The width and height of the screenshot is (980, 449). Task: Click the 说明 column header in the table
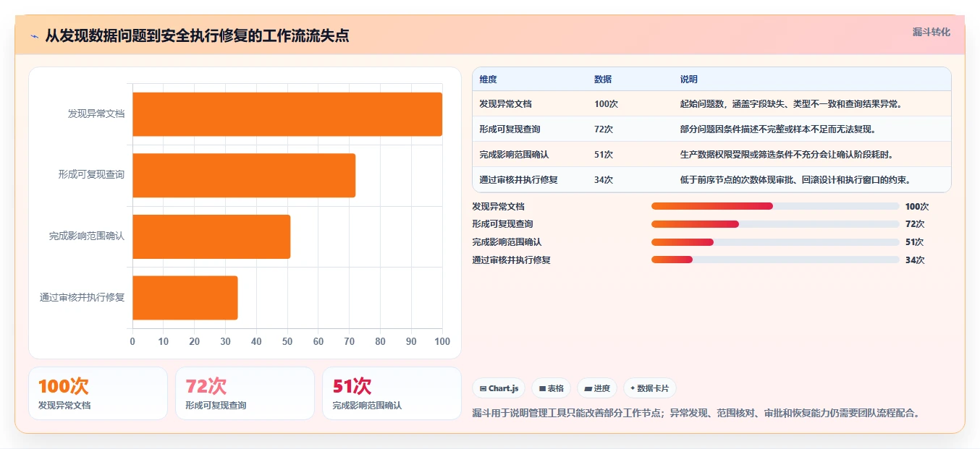[x=689, y=80]
